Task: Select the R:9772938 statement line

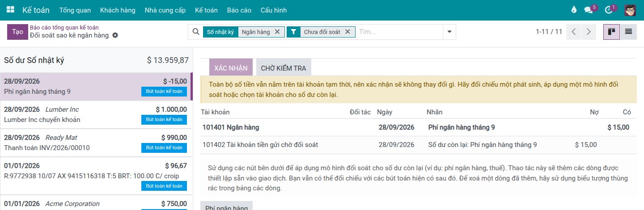Action: pyautogui.click(x=96, y=176)
